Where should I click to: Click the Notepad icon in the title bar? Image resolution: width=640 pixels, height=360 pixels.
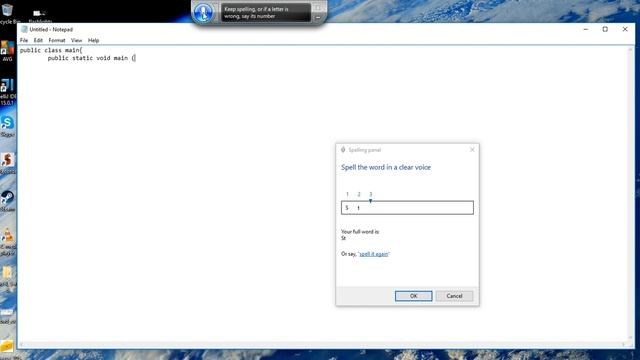[24, 29]
